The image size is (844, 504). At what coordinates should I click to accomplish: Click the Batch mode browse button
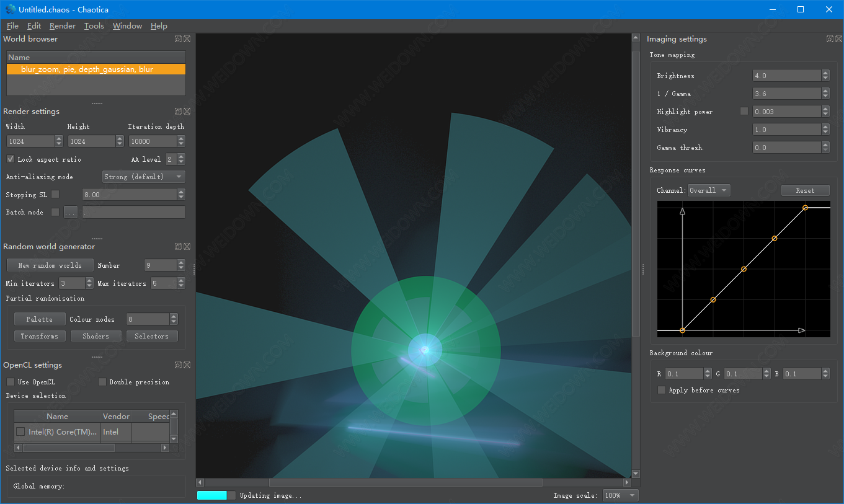(x=70, y=212)
